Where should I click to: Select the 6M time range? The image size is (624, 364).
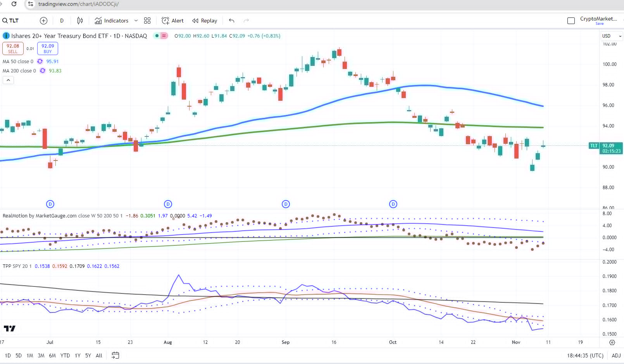(x=52, y=355)
